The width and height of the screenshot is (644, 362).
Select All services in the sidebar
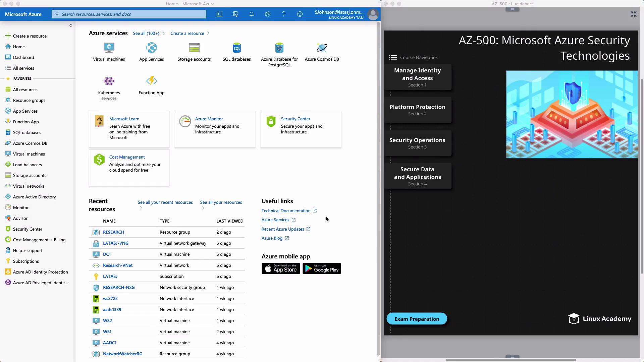point(23,68)
